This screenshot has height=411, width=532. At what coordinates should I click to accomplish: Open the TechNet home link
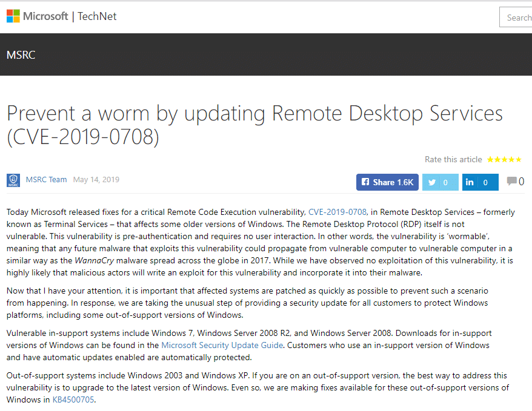[x=97, y=16]
